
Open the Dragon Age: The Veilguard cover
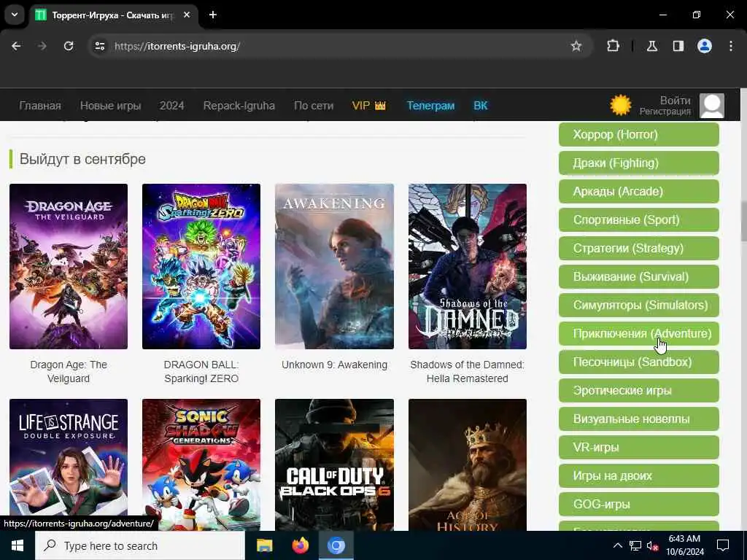click(x=69, y=266)
